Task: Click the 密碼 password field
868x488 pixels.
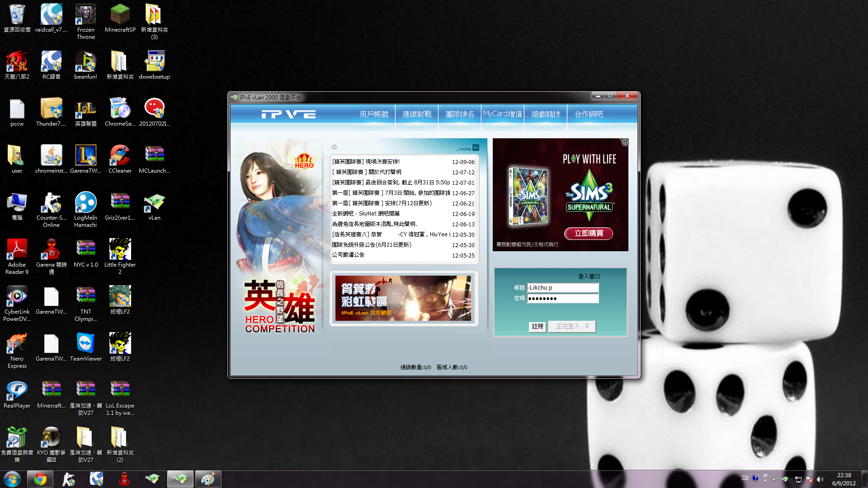Action: coord(563,298)
